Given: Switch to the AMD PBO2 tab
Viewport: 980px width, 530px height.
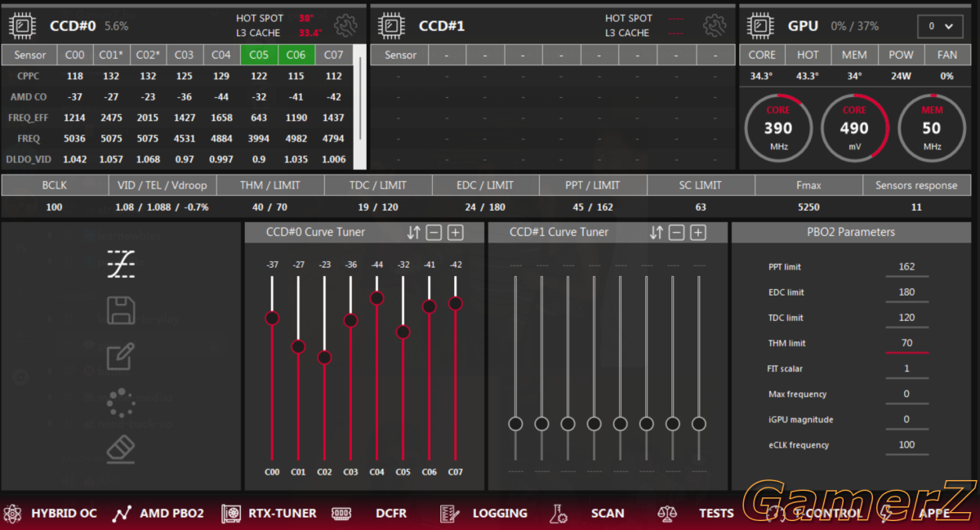Looking at the screenshot, I should (x=158, y=514).
